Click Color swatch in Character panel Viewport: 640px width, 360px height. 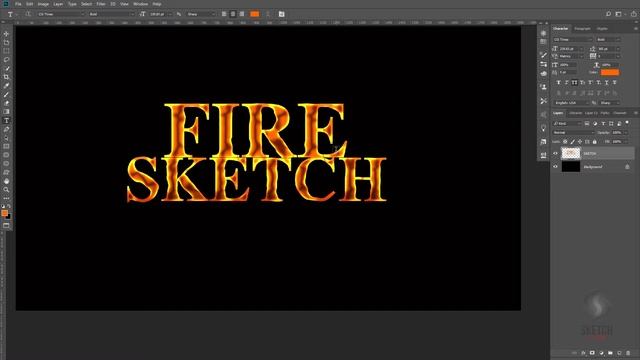click(610, 72)
